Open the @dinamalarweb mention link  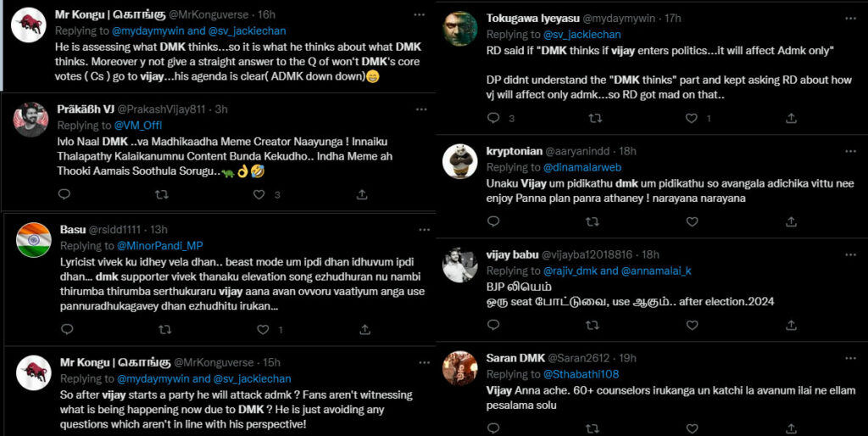[x=583, y=167]
